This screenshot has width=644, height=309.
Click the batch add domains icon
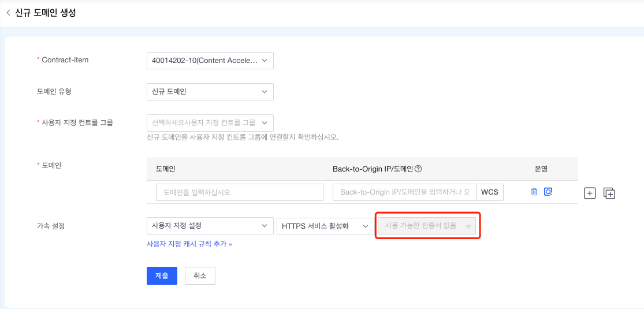tap(609, 193)
